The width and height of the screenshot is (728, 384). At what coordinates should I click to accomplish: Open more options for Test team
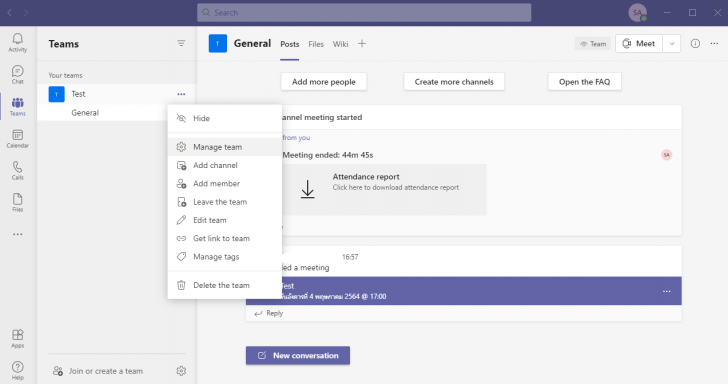pyautogui.click(x=181, y=94)
